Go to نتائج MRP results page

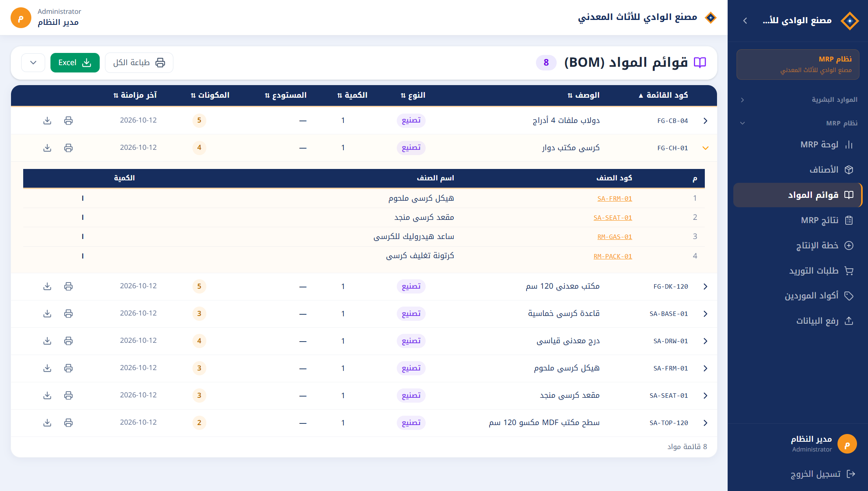tap(797, 220)
